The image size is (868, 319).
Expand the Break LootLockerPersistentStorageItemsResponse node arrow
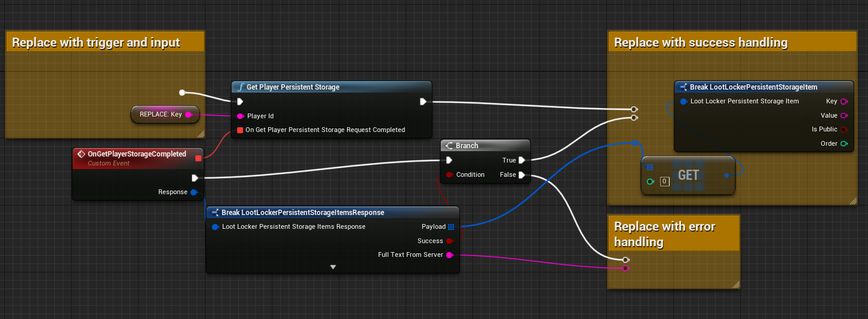tap(333, 267)
